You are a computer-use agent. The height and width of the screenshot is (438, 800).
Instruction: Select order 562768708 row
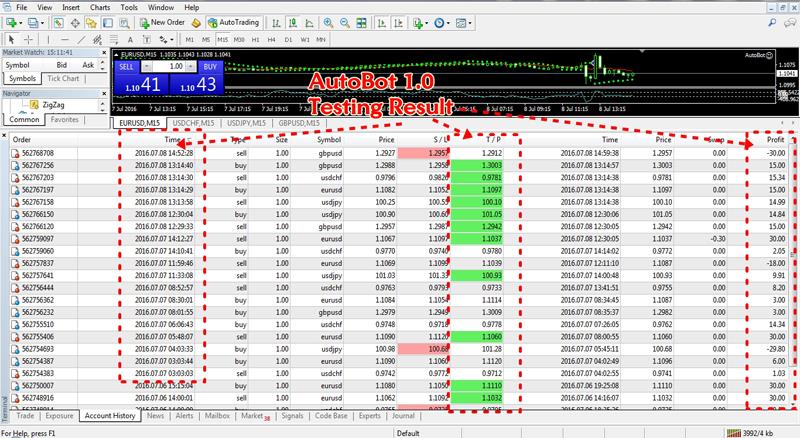point(399,153)
